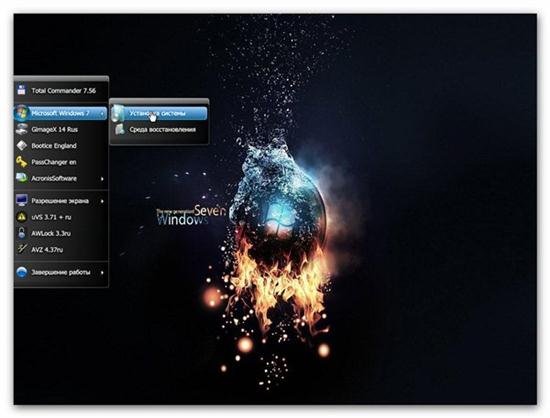Open Bootice England menu entry
Image resolution: width=550 pixels, height=418 pixels.
[x=61, y=146]
